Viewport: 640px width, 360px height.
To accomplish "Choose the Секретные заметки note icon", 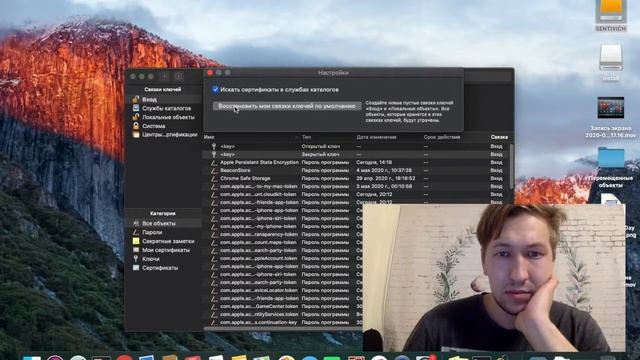I will click(x=136, y=241).
